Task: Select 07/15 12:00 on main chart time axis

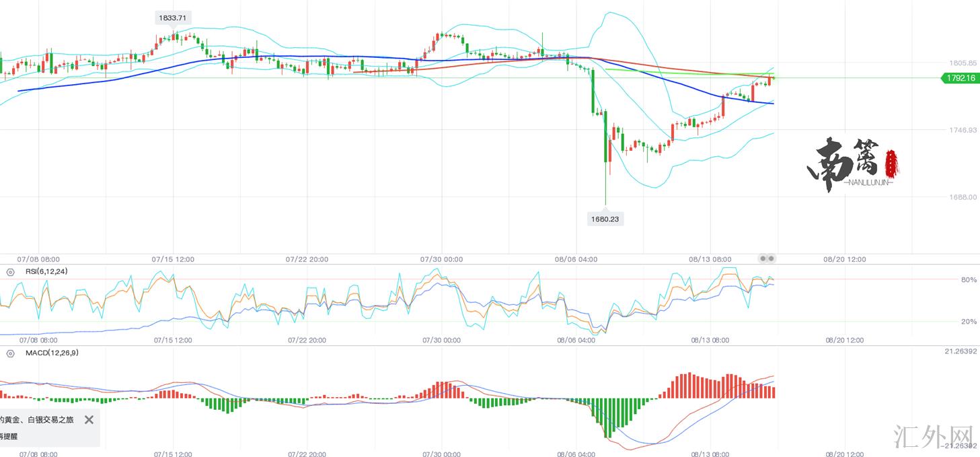Action: (173, 259)
